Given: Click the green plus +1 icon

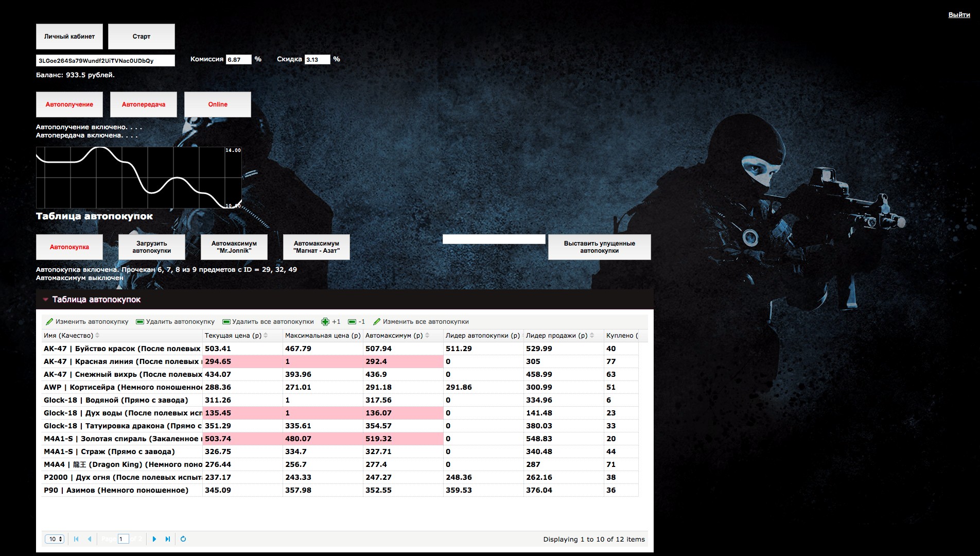Looking at the screenshot, I should 325,322.
